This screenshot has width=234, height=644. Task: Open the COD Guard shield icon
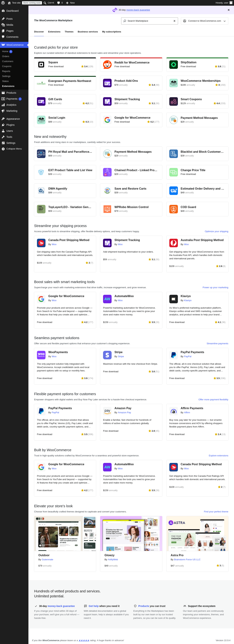tap(173, 209)
